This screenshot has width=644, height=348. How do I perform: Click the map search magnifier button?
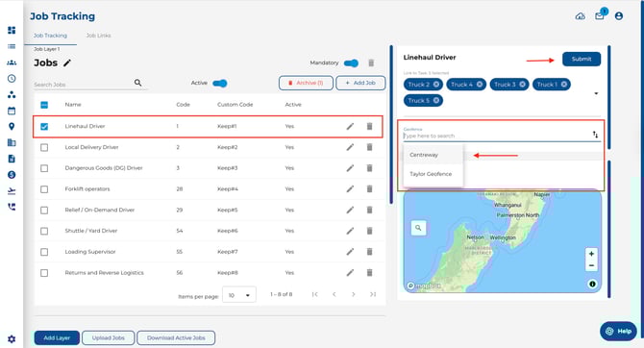(x=418, y=228)
